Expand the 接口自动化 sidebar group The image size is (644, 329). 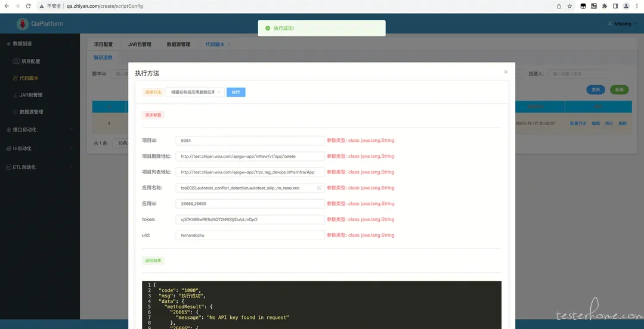pos(40,129)
